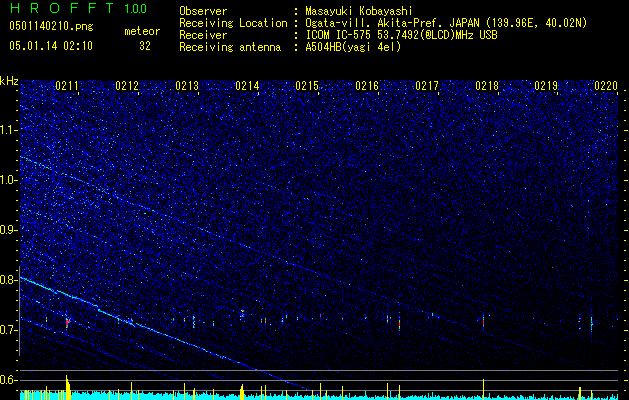Click the 0218 time marker
This screenshot has height=400, width=629.
coord(487,86)
